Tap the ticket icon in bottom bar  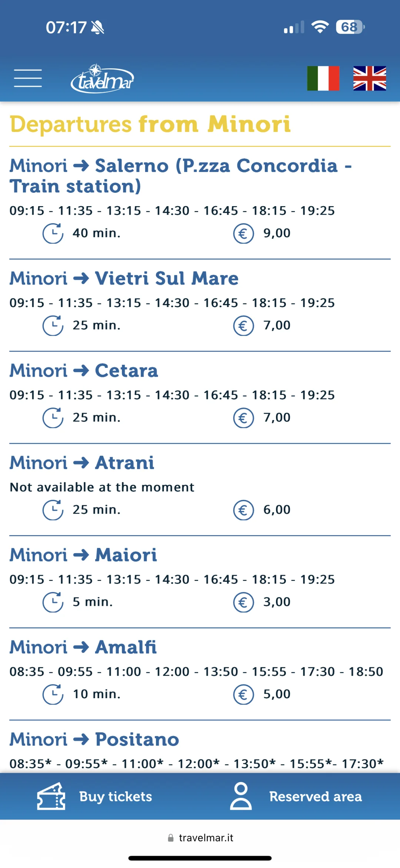51,796
